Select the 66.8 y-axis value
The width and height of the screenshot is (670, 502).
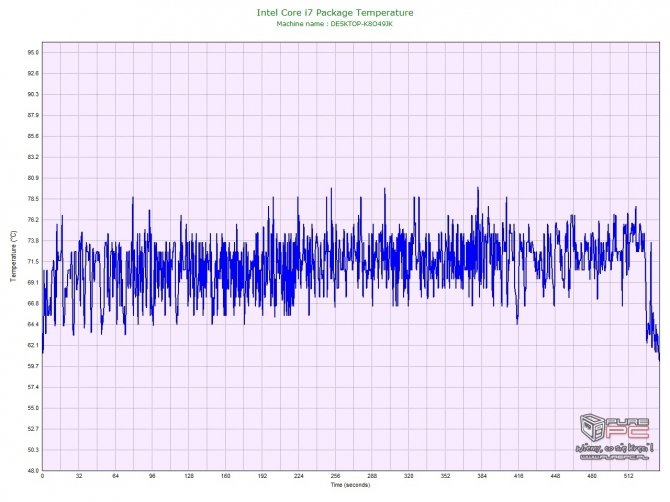tap(33, 304)
